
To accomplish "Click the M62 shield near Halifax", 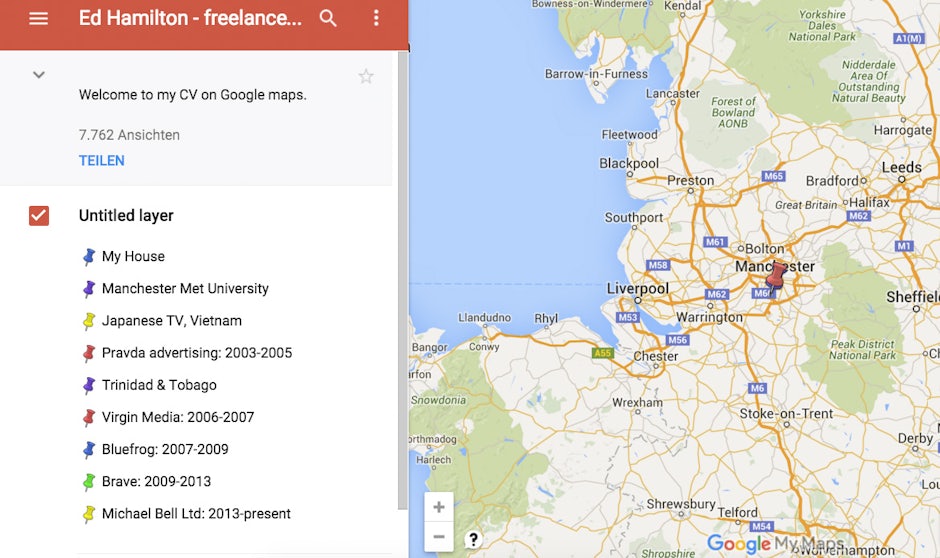I will pos(858,216).
